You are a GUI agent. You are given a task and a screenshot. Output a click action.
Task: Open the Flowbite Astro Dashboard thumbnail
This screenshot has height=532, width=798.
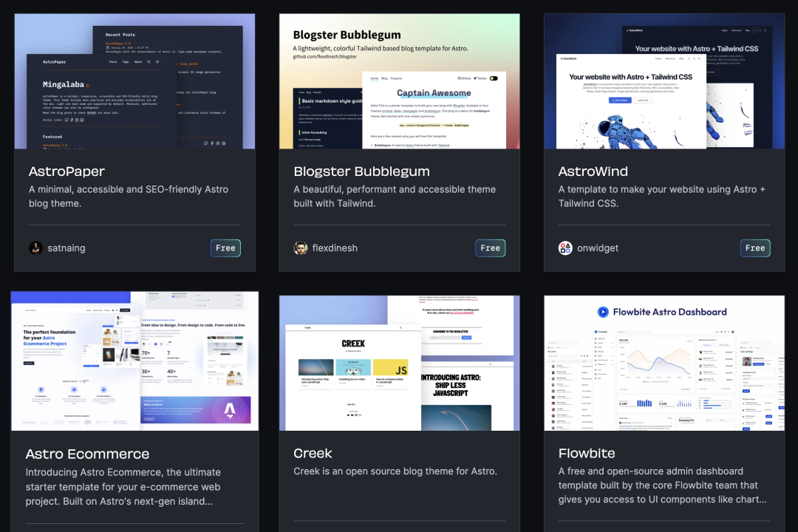coord(664,363)
